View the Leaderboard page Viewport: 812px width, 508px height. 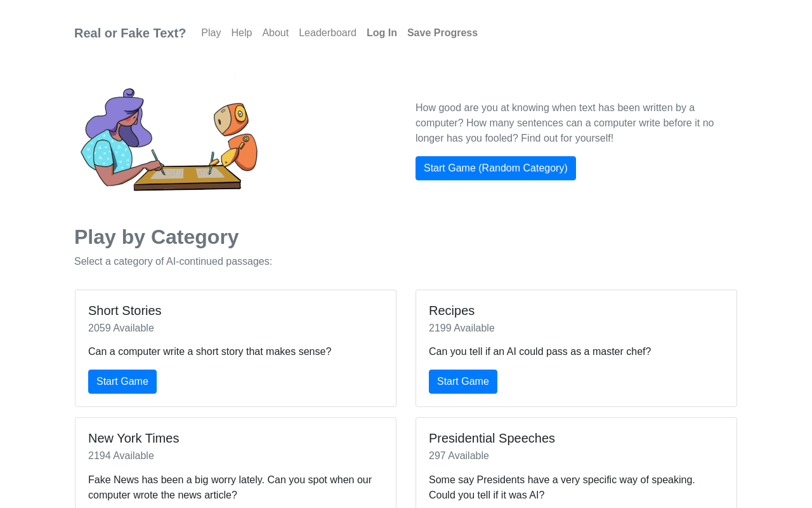coord(327,33)
